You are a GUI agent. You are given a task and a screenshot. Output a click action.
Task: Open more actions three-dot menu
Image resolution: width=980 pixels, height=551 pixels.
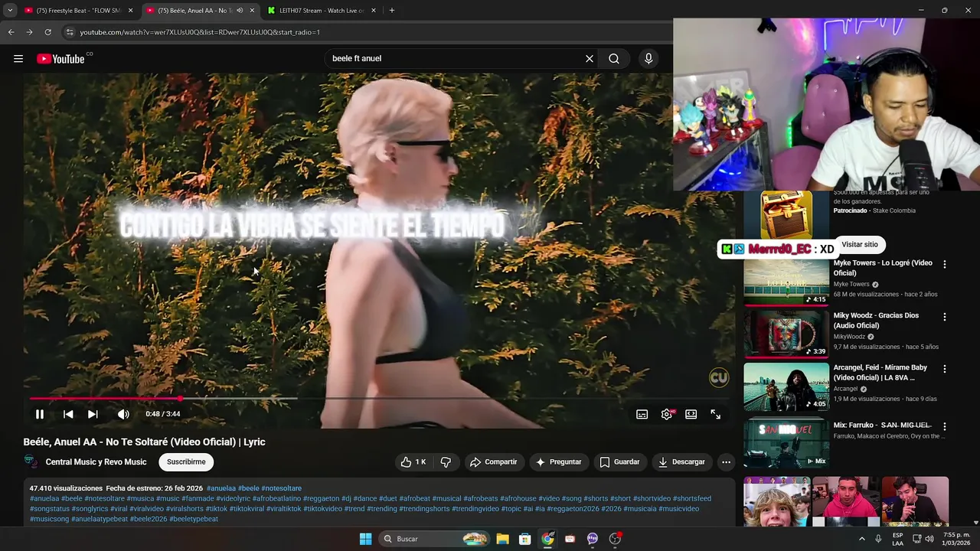click(x=726, y=462)
